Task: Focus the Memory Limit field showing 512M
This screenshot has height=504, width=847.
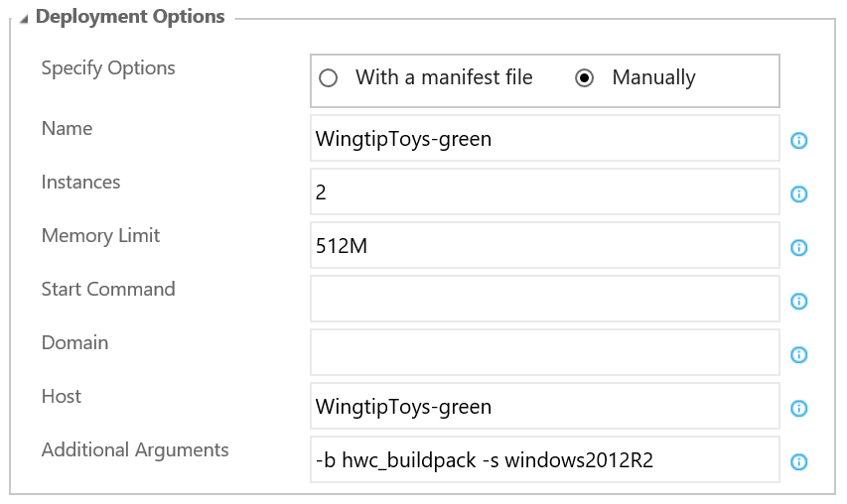Action: tap(544, 245)
